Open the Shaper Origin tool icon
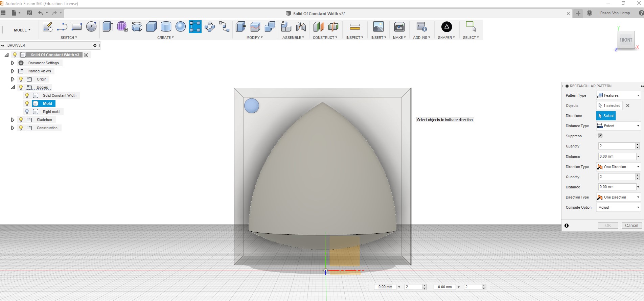This screenshot has height=301, width=644. pos(446,27)
